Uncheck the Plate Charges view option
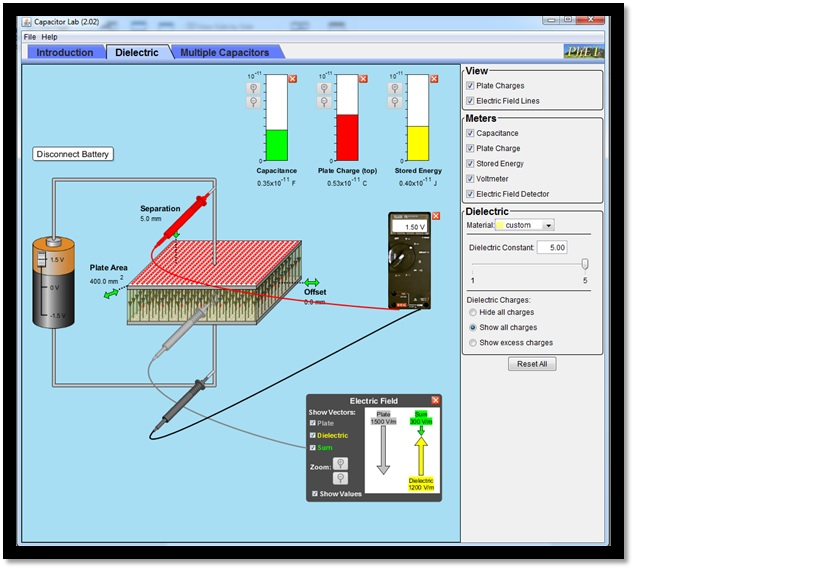Image resolution: width=819 pixels, height=569 pixels. (470, 86)
